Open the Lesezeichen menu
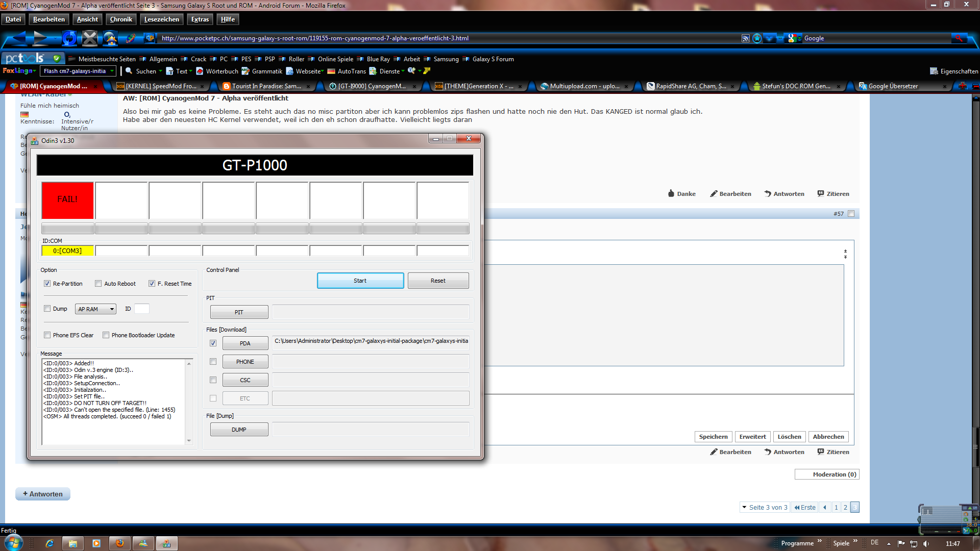The image size is (980, 551). coord(161,19)
